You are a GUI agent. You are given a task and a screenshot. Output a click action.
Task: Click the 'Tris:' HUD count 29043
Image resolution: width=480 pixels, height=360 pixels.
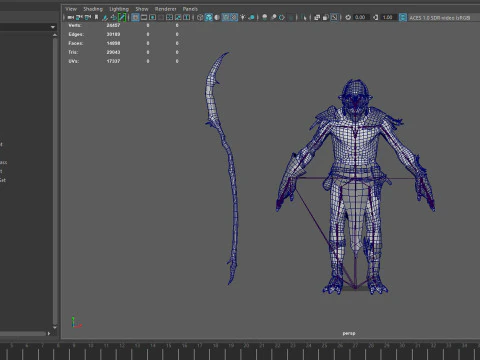point(113,52)
